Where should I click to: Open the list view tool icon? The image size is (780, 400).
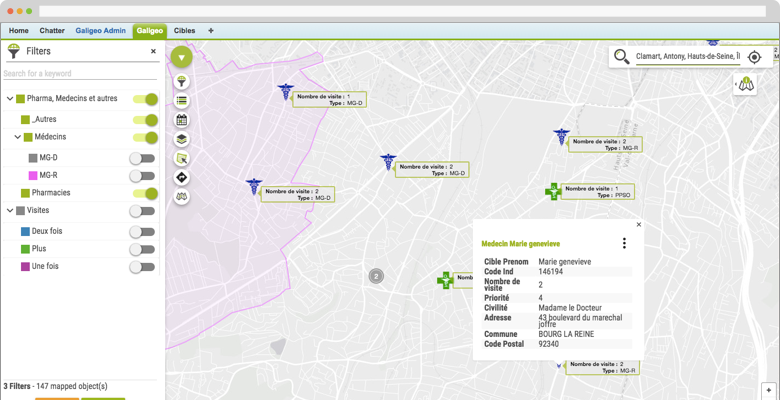(182, 101)
